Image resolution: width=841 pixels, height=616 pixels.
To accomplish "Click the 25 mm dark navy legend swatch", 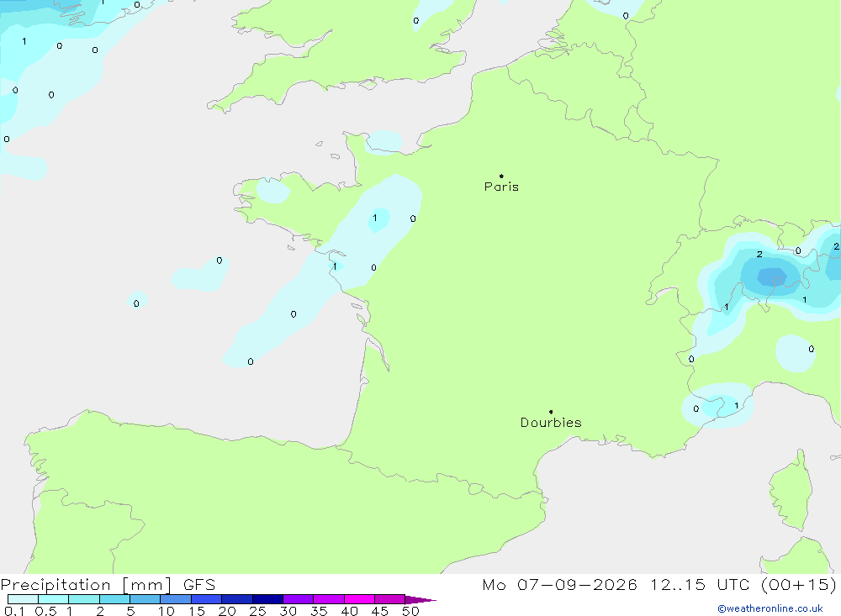I will [267, 599].
